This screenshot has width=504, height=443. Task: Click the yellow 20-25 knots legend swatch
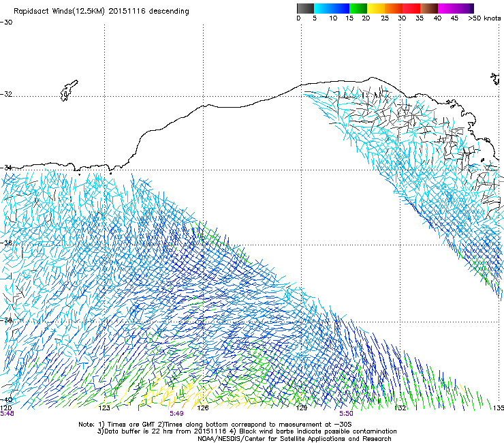pos(376,8)
